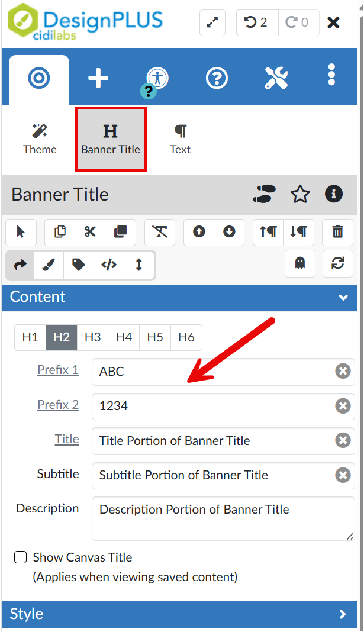The image size is (364, 632).
Task: Open the vertical three-dot menu
Action: click(x=331, y=76)
